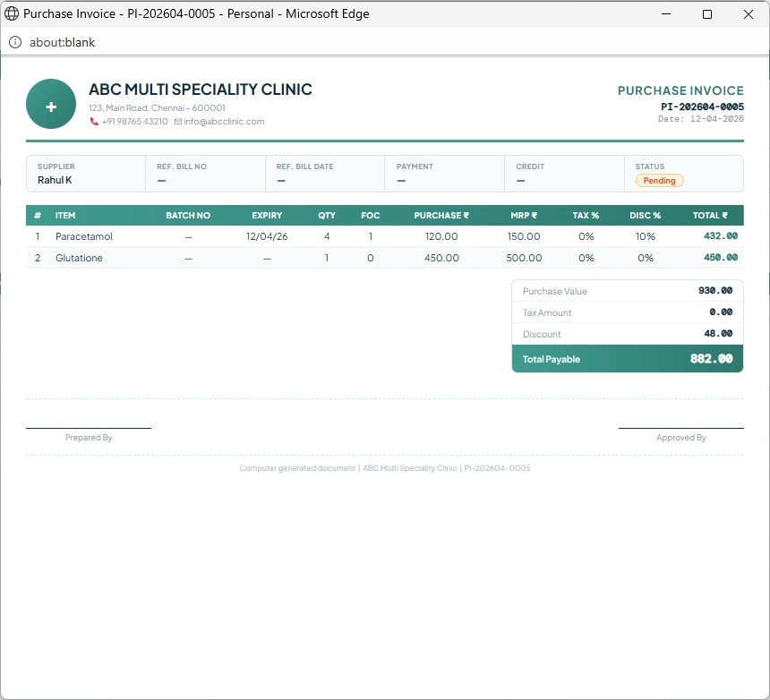Click the phone icon beside clinic number
Image resolution: width=770 pixels, height=700 pixels.
pos(94,122)
